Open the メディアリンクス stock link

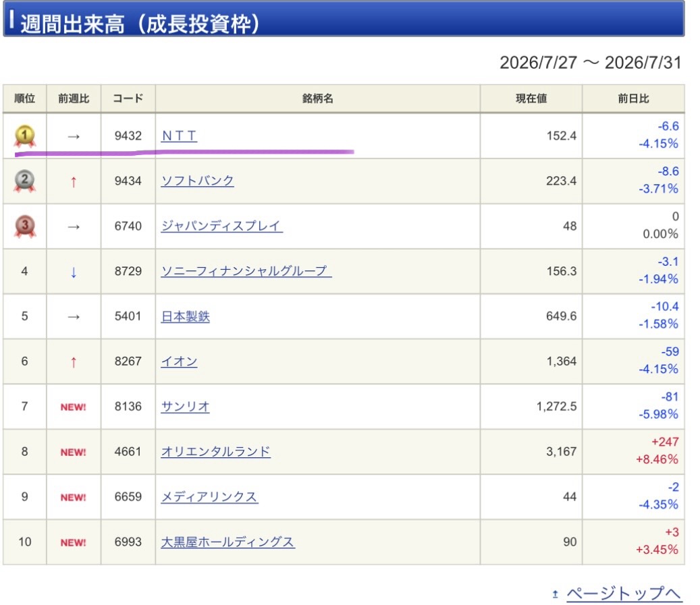click(209, 496)
